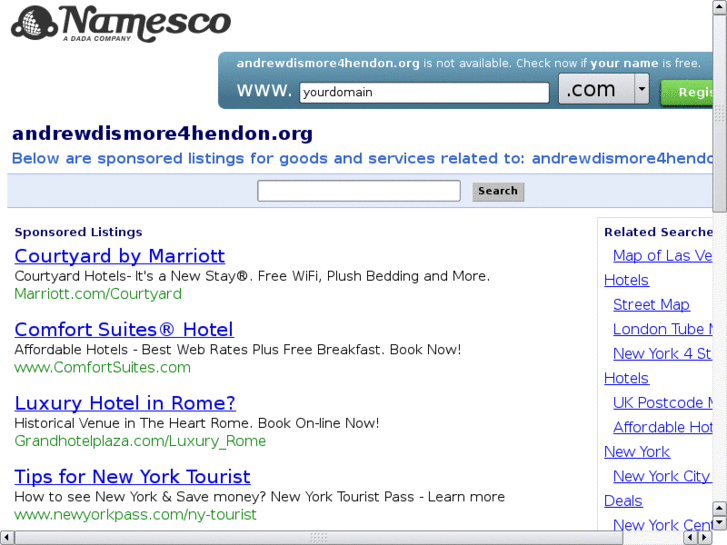Click the horizontal scrollbar thumb
Image resolution: width=727 pixels, height=545 pixels.
click(318, 538)
